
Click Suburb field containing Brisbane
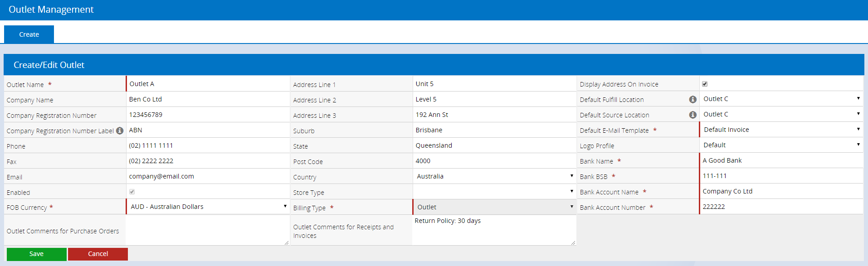pyautogui.click(x=494, y=130)
